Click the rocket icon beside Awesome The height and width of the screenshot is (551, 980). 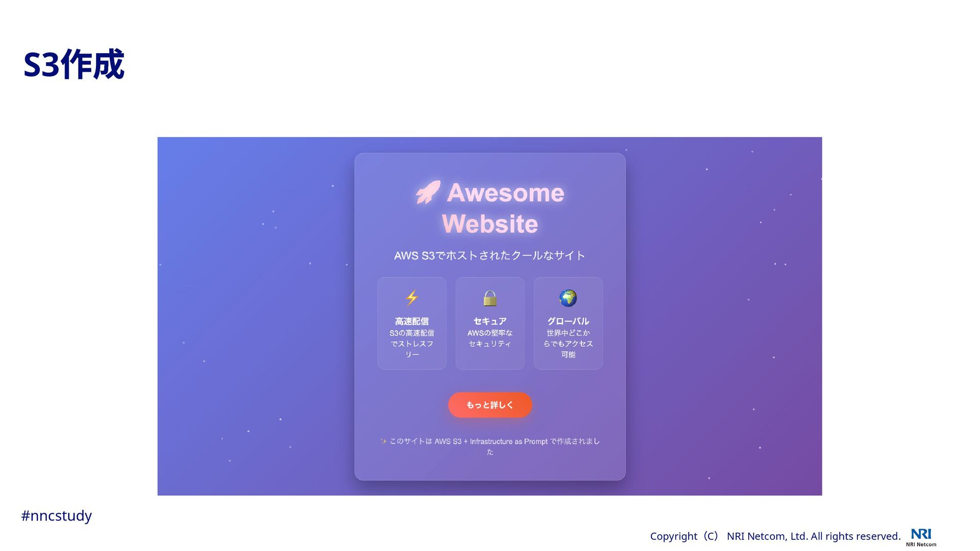(428, 192)
